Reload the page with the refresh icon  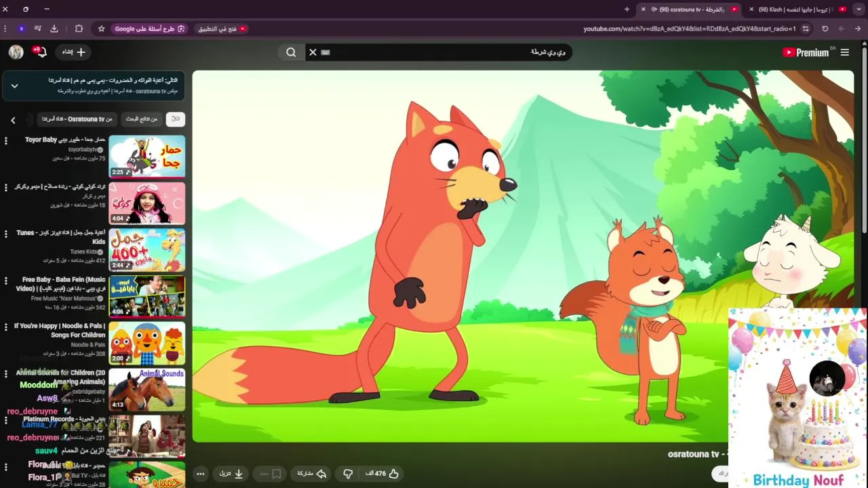(x=825, y=28)
